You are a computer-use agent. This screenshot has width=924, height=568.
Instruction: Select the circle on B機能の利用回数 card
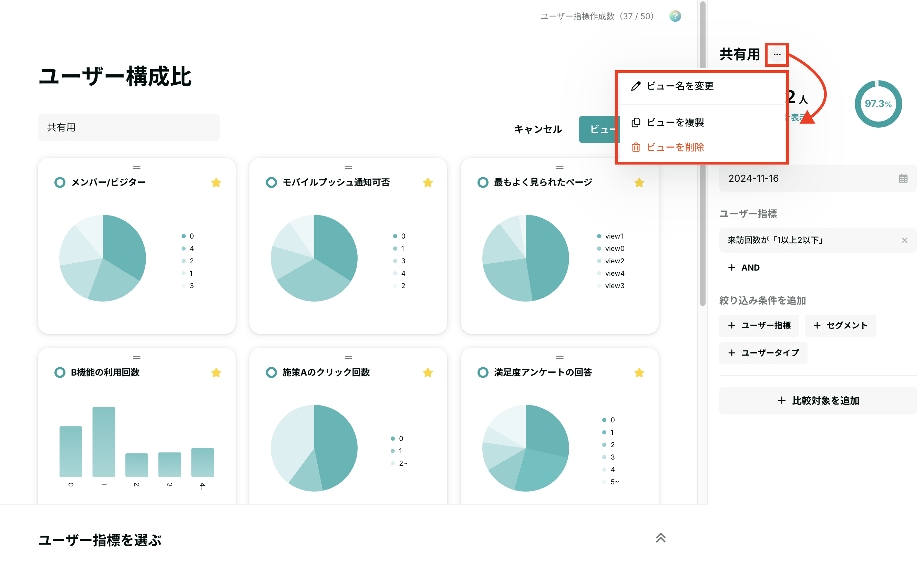pos(60,373)
